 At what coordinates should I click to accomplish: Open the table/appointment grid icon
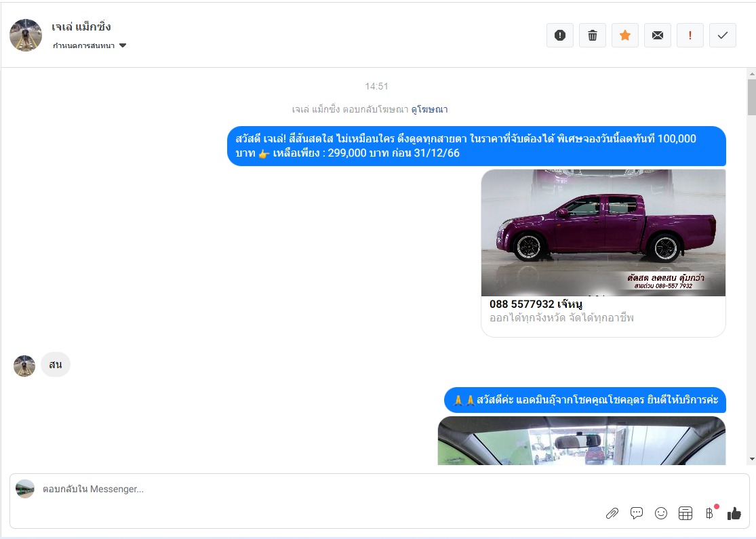pyautogui.click(x=685, y=513)
